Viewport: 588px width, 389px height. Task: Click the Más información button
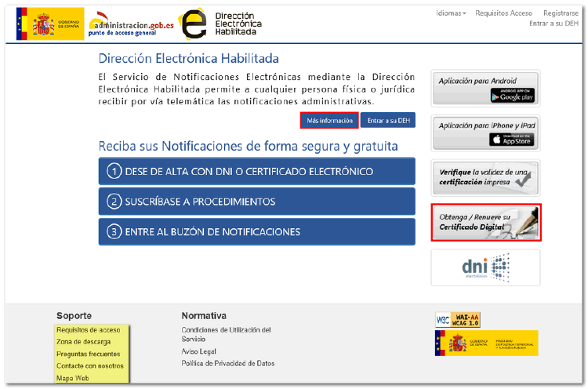pos(329,121)
